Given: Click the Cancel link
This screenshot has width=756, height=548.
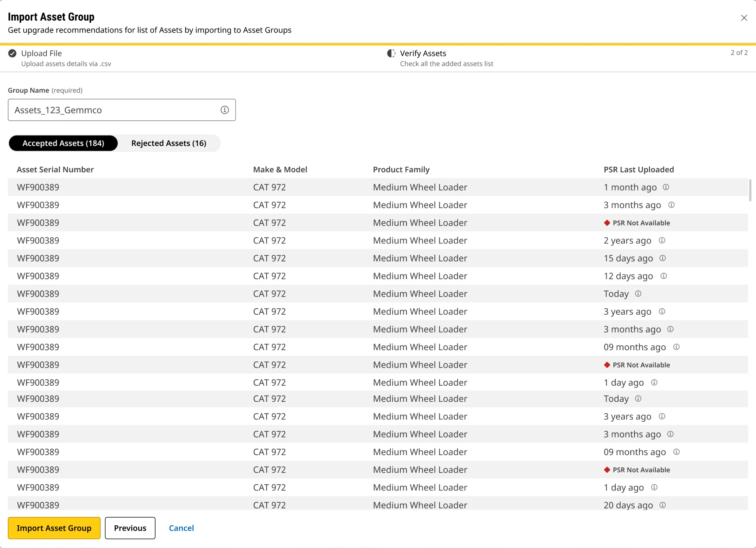Looking at the screenshot, I should coord(181,528).
